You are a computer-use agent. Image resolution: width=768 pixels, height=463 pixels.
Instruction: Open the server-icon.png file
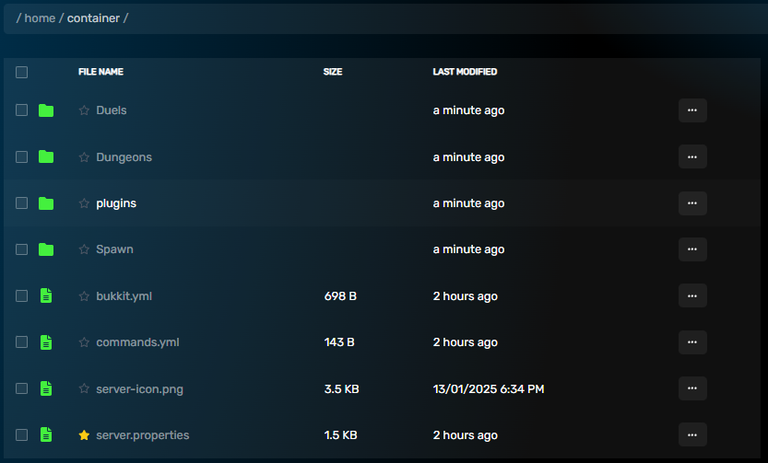pos(140,389)
